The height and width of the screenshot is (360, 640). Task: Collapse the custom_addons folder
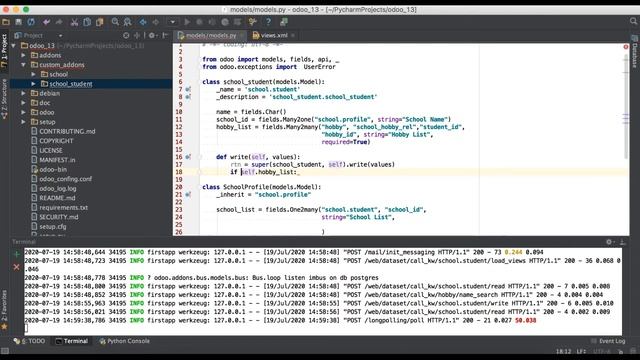coord(24,65)
